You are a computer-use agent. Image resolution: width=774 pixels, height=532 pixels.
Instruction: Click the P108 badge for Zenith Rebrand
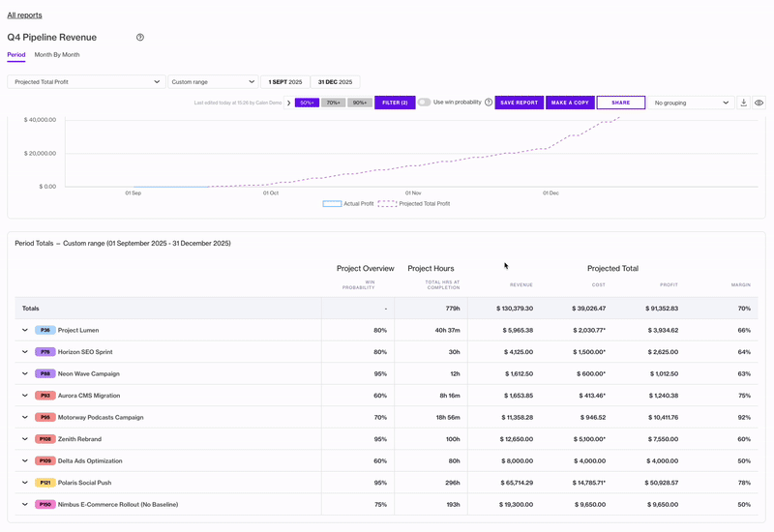tap(45, 439)
